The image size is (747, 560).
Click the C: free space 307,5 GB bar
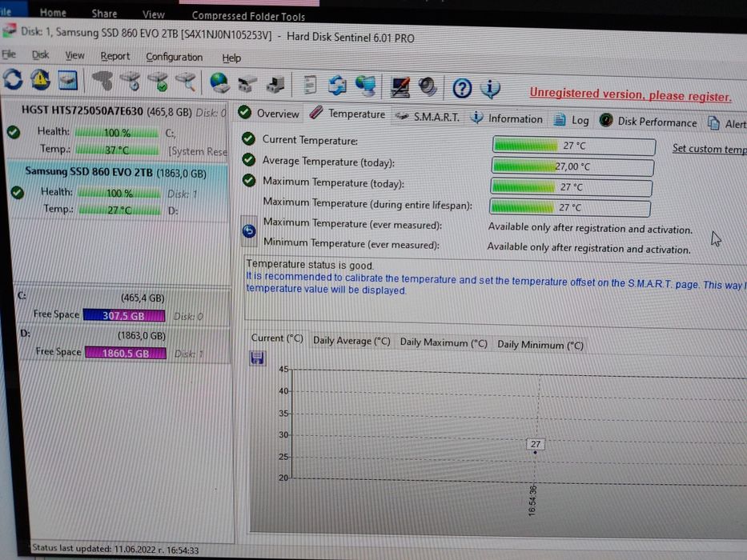[x=124, y=315]
